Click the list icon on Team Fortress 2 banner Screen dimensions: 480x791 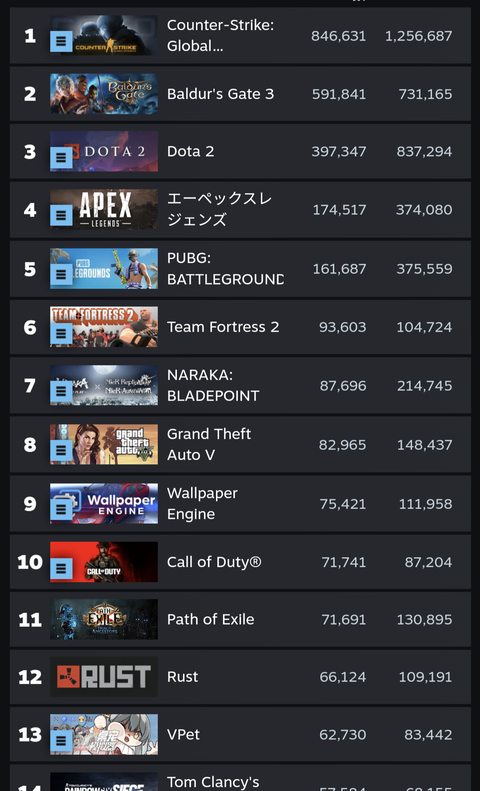click(62, 333)
